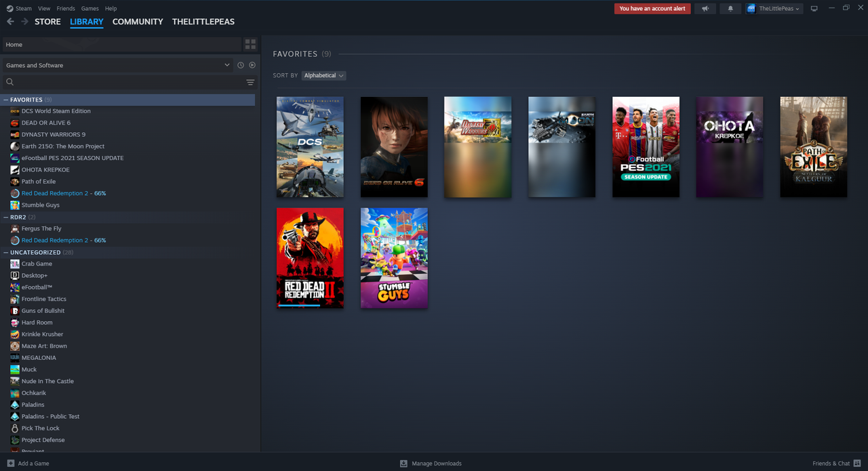868x471 pixels.
Task: Open the Stumble Guys cover
Action: click(x=394, y=258)
